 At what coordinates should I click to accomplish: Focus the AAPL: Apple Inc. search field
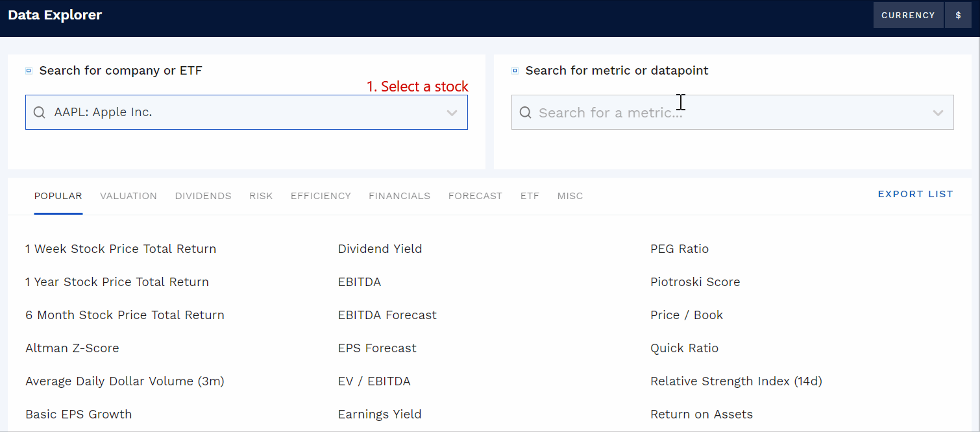click(x=247, y=112)
